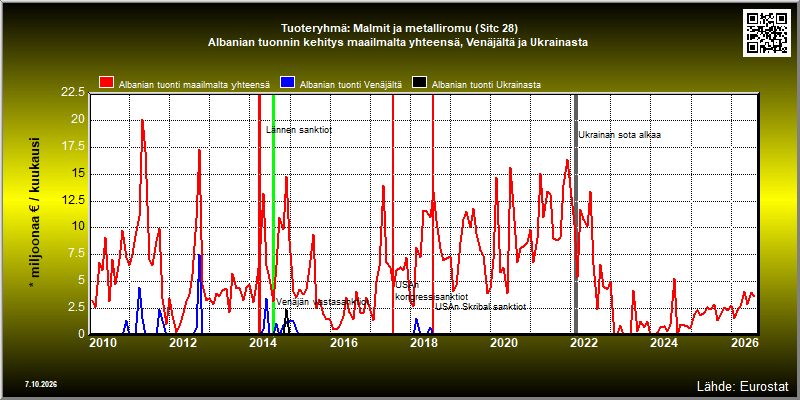Click the 'USAn kongressisanktiot' annotation
800x400 pixels.
(432, 291)
